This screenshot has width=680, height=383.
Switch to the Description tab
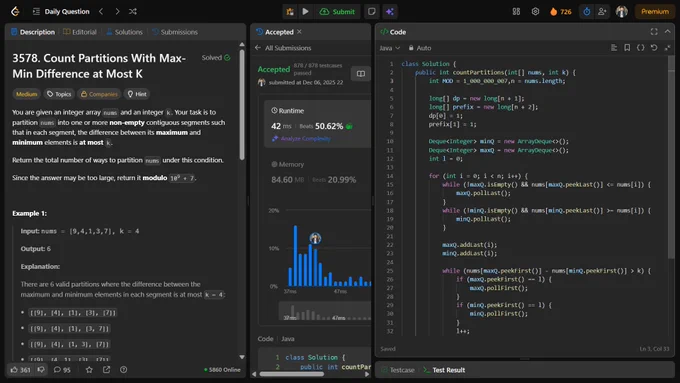(x=33, y=32)
